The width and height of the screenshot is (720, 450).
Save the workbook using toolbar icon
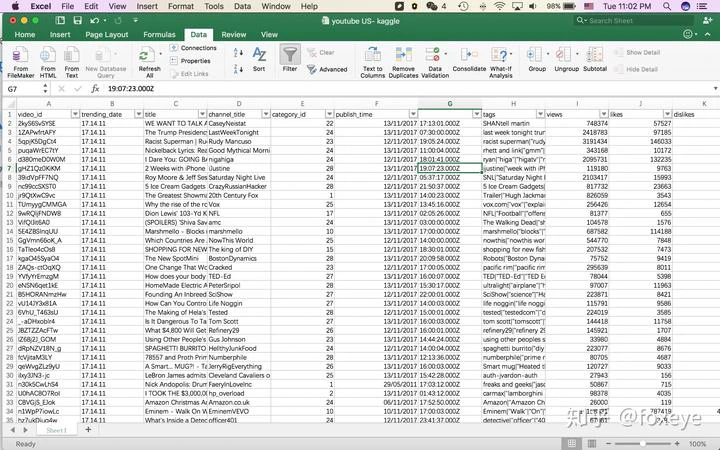[77, 20]
